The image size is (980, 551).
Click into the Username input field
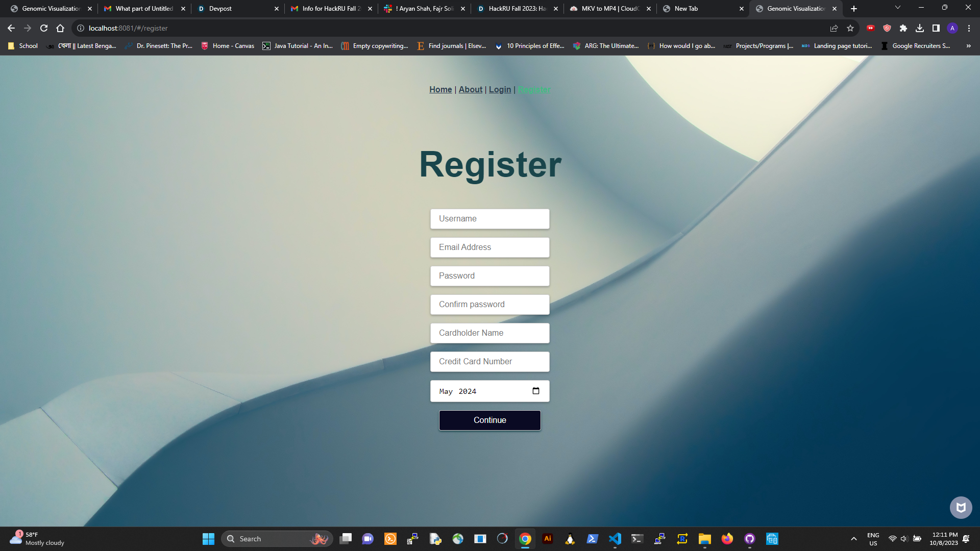(x=490, y=218)
